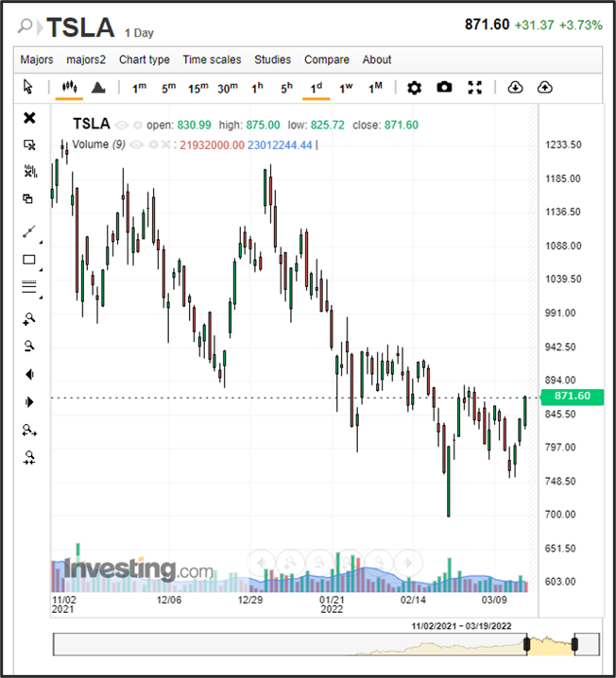This screenshot has height=678, width=616.
Task: Select the 1 hour timeframe
Action: [257, 88]
